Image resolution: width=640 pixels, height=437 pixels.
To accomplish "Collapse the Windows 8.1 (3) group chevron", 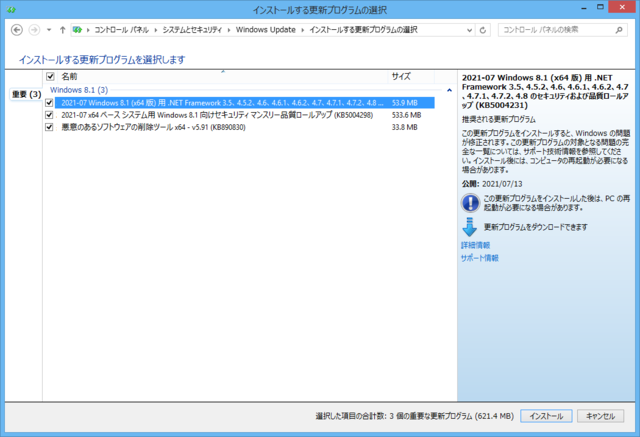I will coord(449,90).
